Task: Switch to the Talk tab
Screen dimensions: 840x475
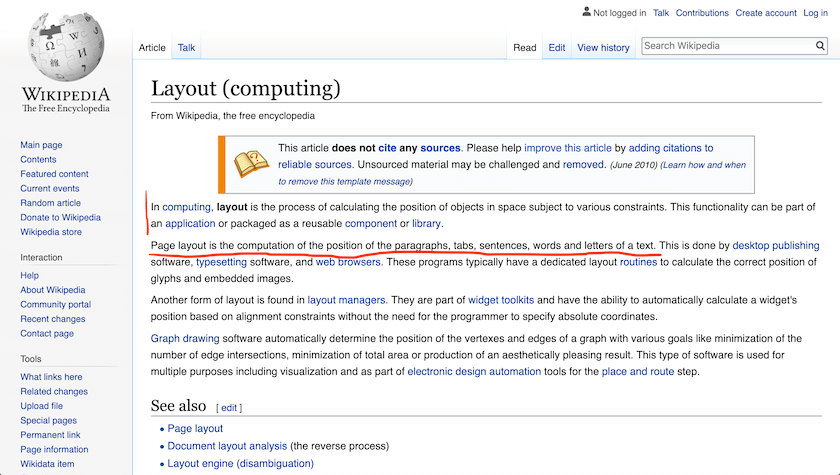Action: [187, 47]
